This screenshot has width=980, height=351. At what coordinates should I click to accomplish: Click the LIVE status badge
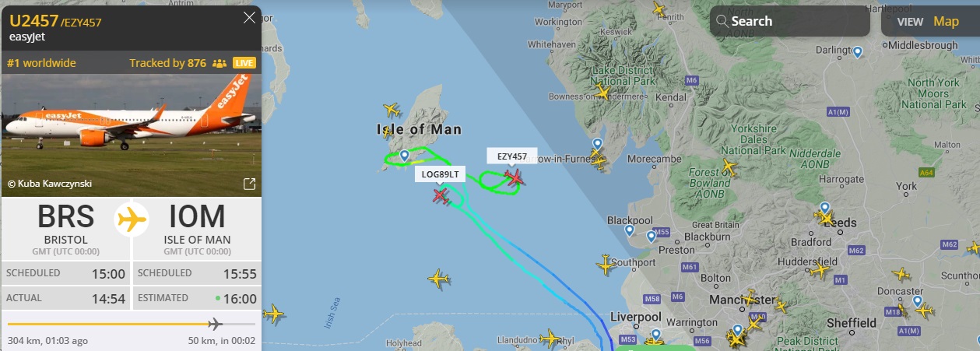[x=244, y=63]
